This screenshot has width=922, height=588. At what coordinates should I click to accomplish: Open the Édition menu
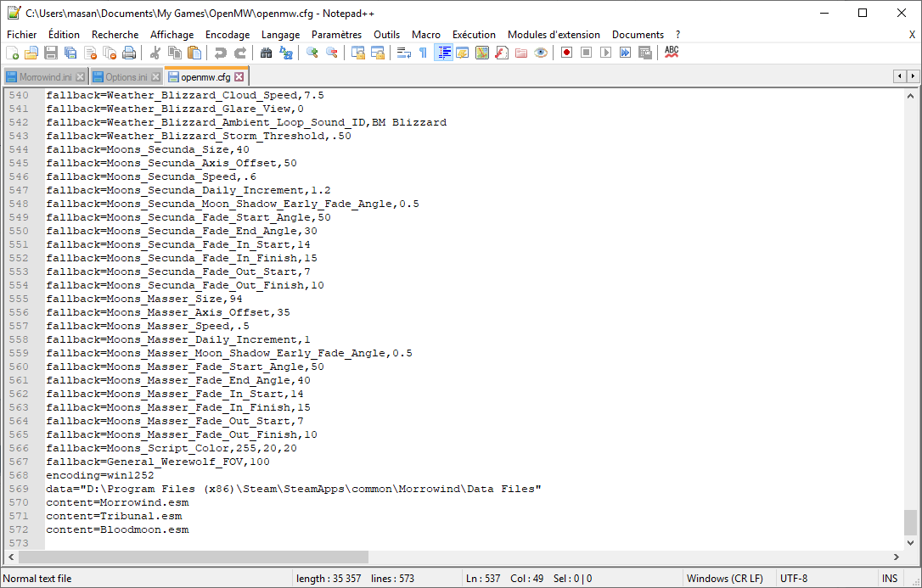pyautogui.click(x=64, y=35)
